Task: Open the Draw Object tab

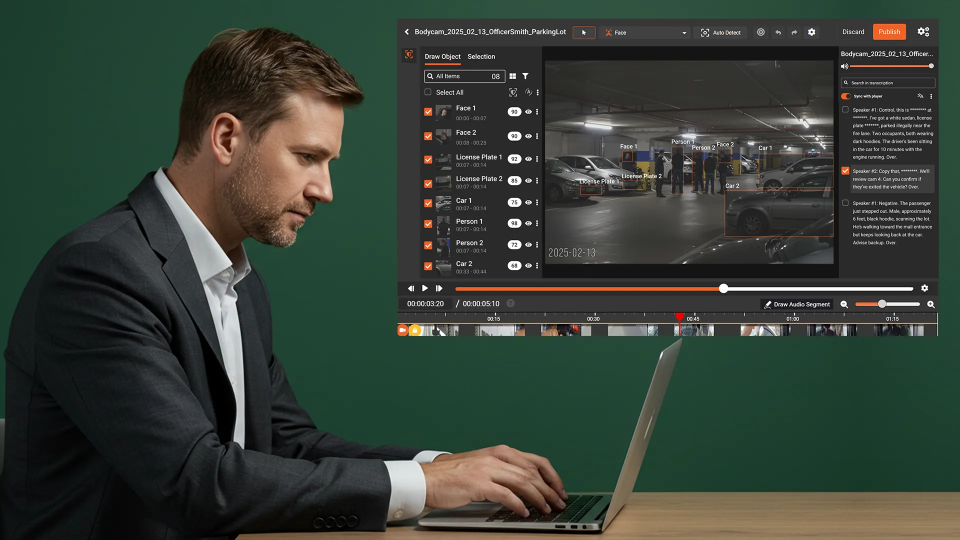Action: [x=442, y=57]
